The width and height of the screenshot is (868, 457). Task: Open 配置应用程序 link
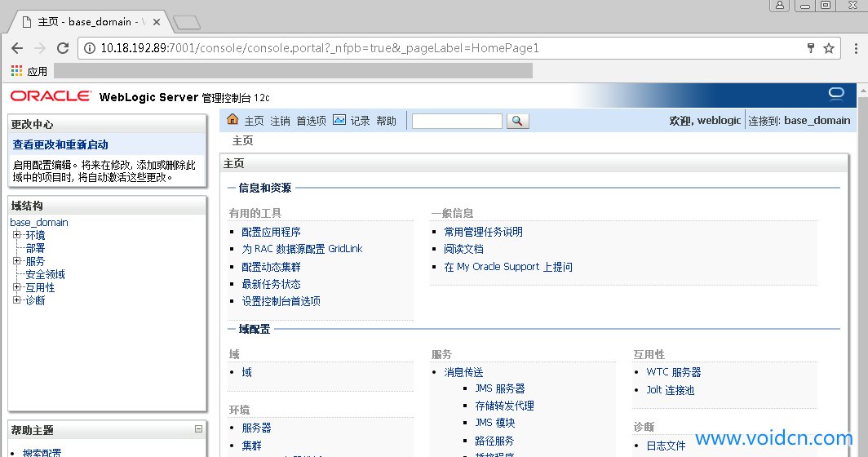271,232
